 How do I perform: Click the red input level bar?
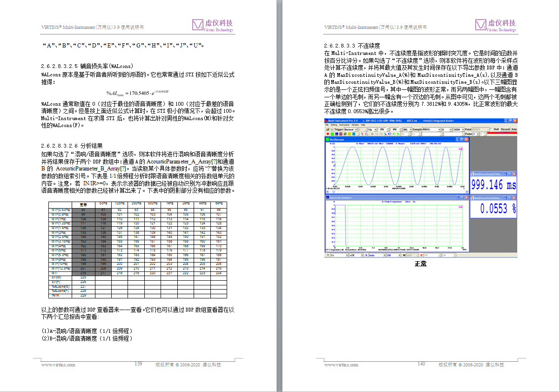click(502, 133)
